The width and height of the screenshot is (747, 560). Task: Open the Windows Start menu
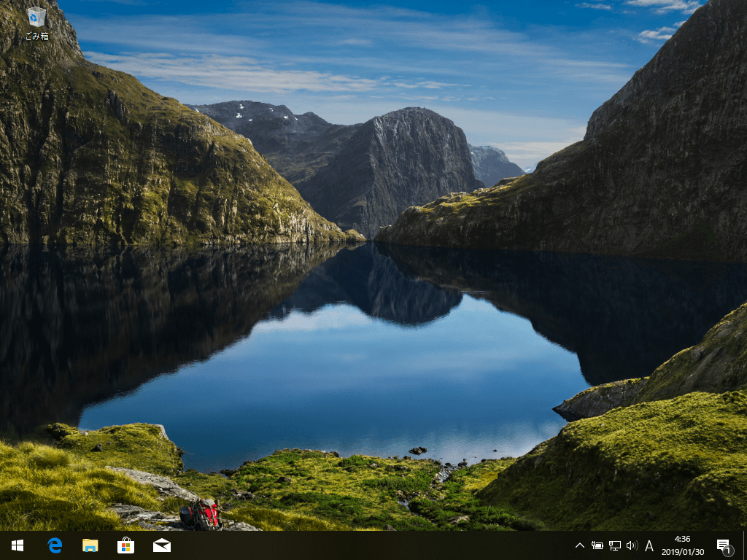[18, 545]
